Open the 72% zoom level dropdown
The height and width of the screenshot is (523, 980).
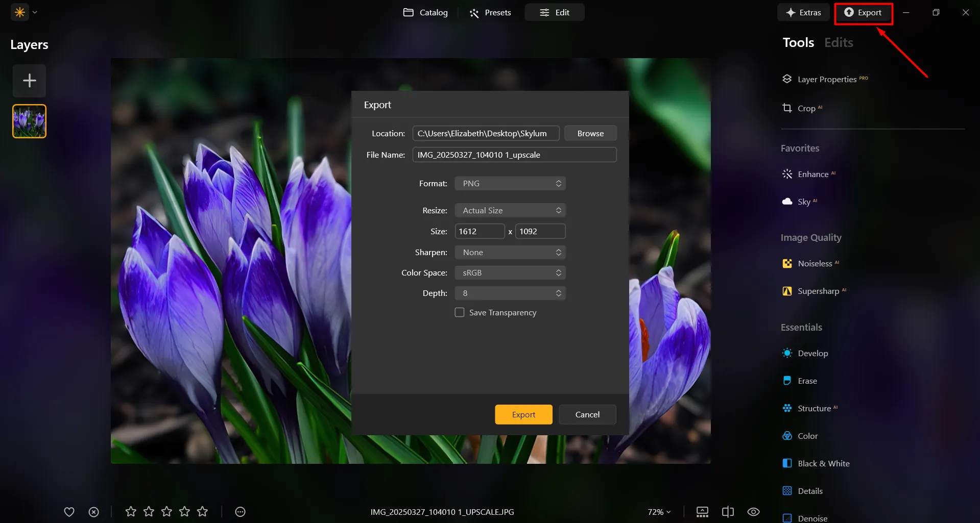click(x=659, y=512)
